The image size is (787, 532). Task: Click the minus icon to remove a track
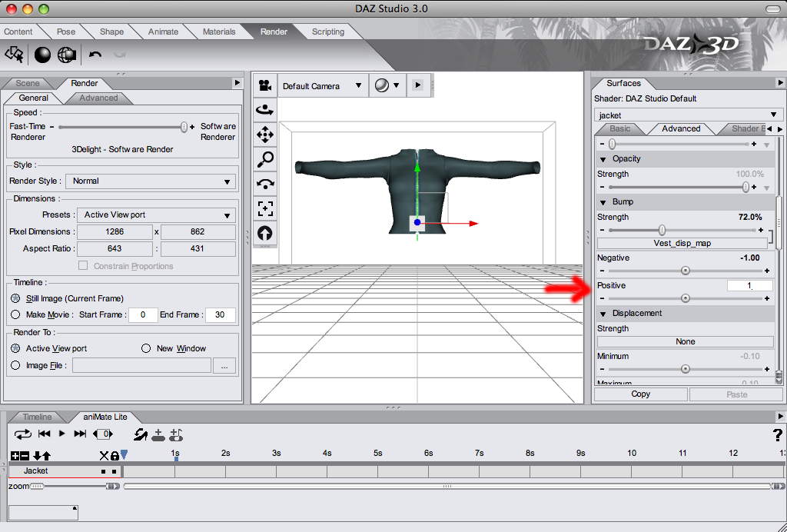[25, 456]
